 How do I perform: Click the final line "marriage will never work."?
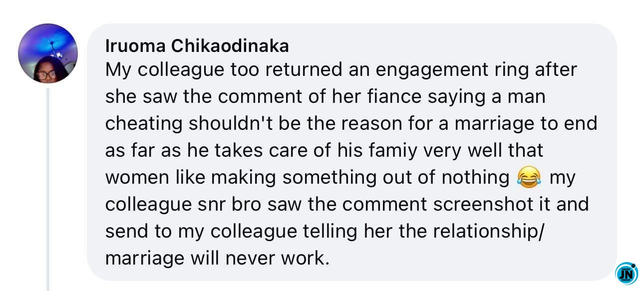point(218,259)
